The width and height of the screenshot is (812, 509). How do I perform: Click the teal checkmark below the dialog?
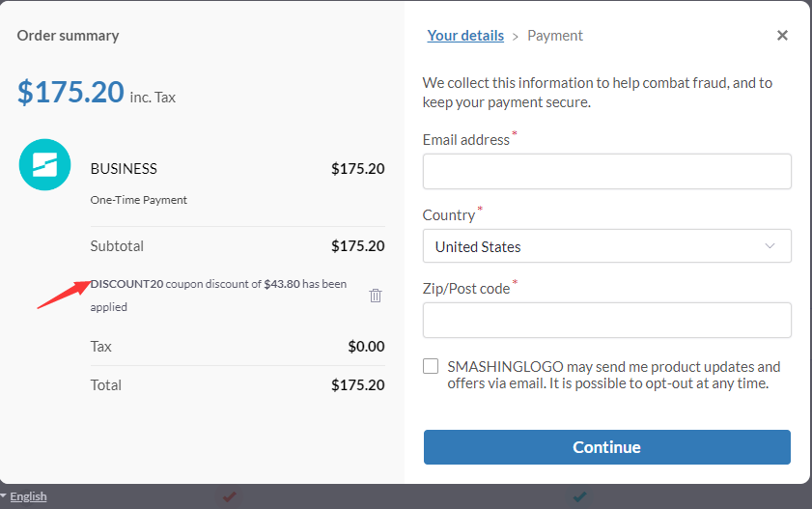click(579, 496)
